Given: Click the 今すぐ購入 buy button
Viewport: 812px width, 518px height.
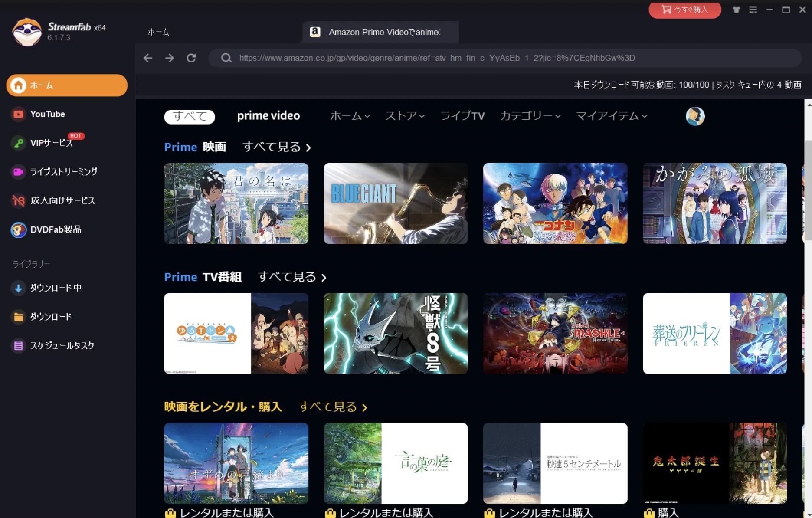Looking at the screenshot, I should pyautogui.click(x=685, y=10).
